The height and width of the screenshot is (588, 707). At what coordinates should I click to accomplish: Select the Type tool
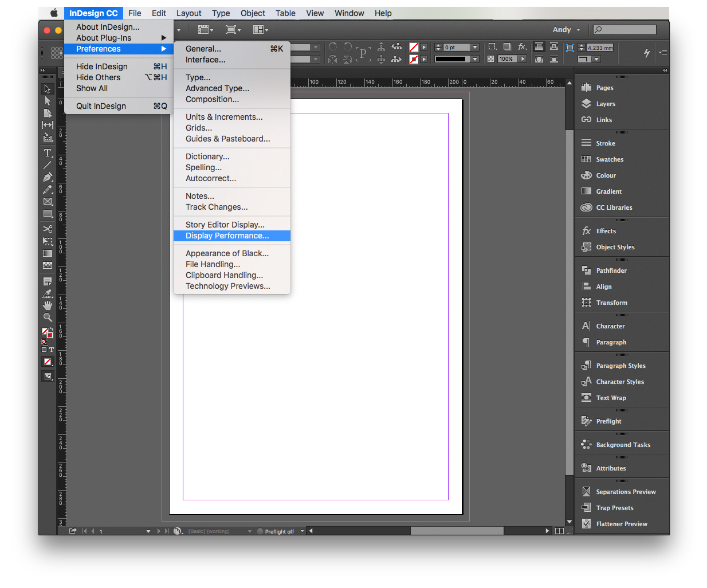coord(48,153)
